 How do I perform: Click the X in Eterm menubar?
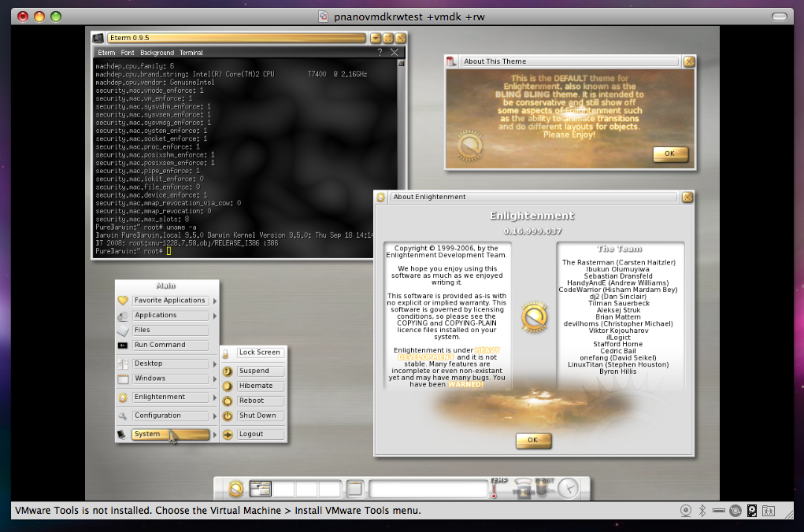[395, 52]
